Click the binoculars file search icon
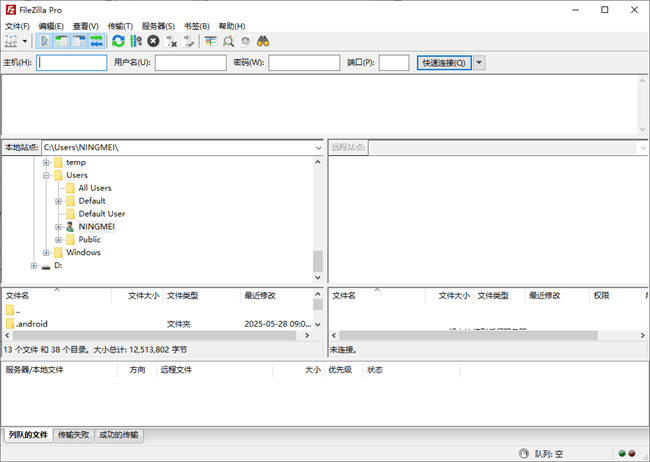 click(264, 41)
